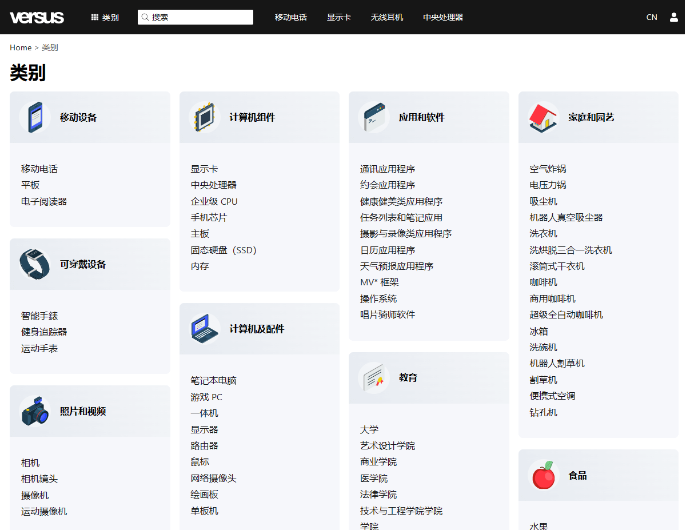
Task: Open the 食品 category heading
Action: [x=578, y=475]
